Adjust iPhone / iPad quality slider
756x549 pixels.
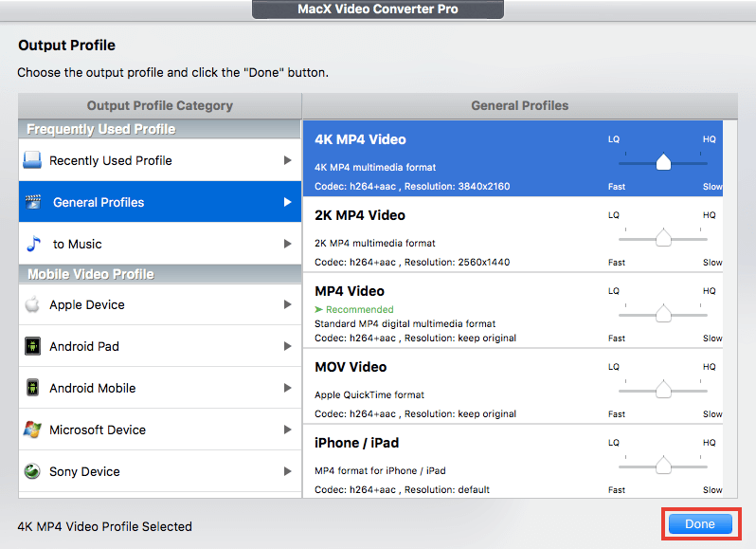tap(663, 466)
